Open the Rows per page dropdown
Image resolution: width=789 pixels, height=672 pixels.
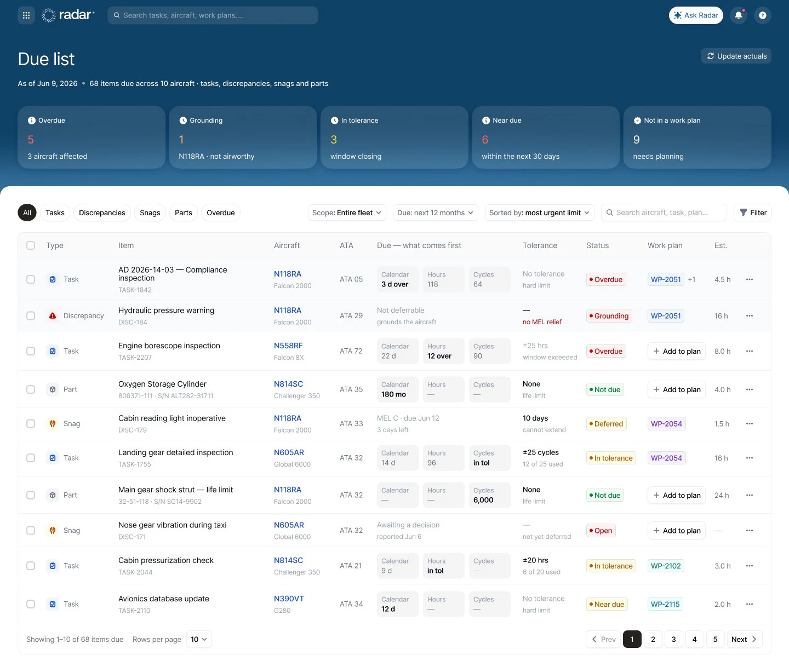click(x=199, y=639)
